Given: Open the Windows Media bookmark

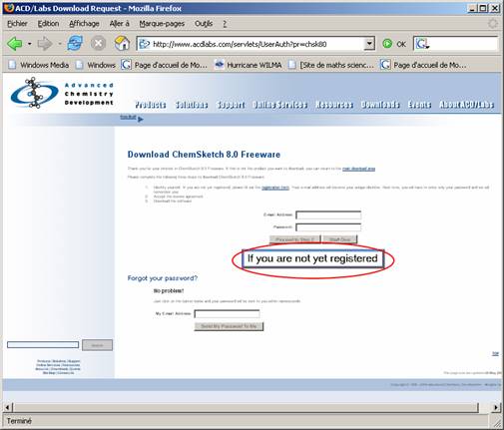Looking at the screenshot, I should coord(39,65).
